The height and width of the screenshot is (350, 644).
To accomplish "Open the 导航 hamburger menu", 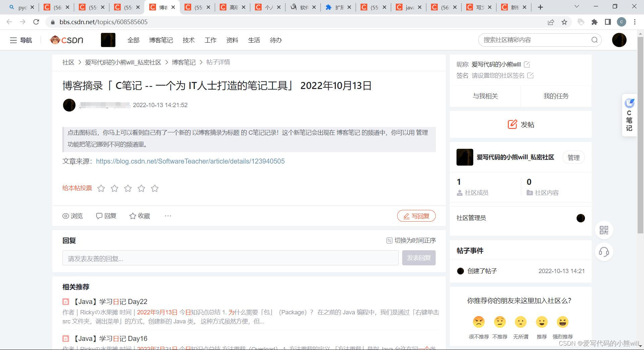I will tap(21, 40).
